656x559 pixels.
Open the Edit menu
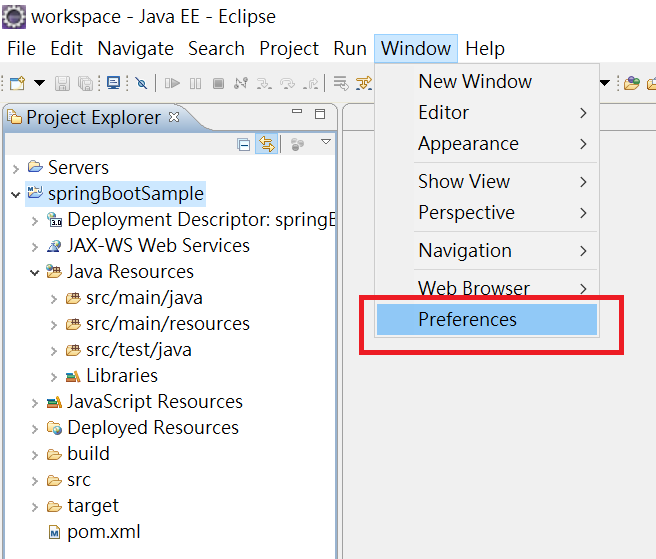(66, 49)
